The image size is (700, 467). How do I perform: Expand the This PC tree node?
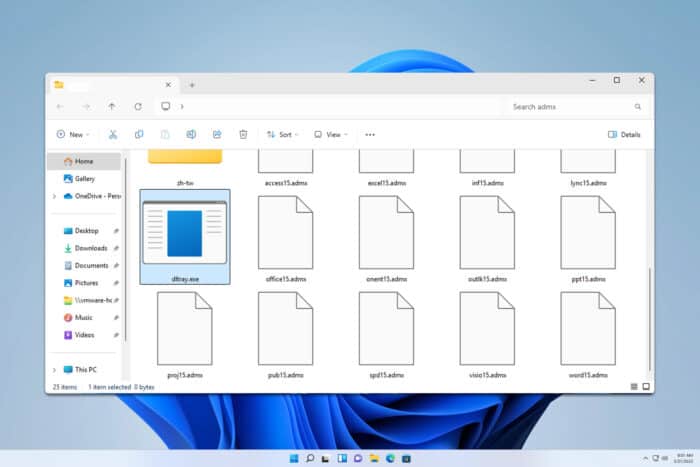54,370
